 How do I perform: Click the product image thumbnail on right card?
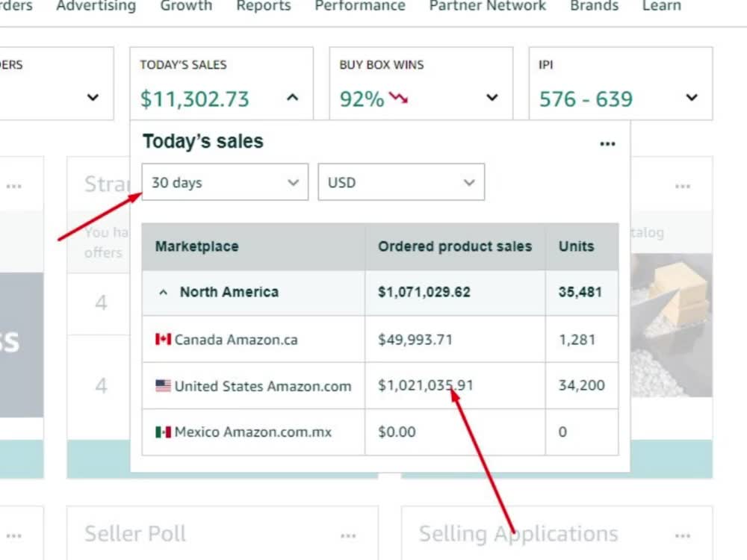pyautogui.click(x=672, y=326)
